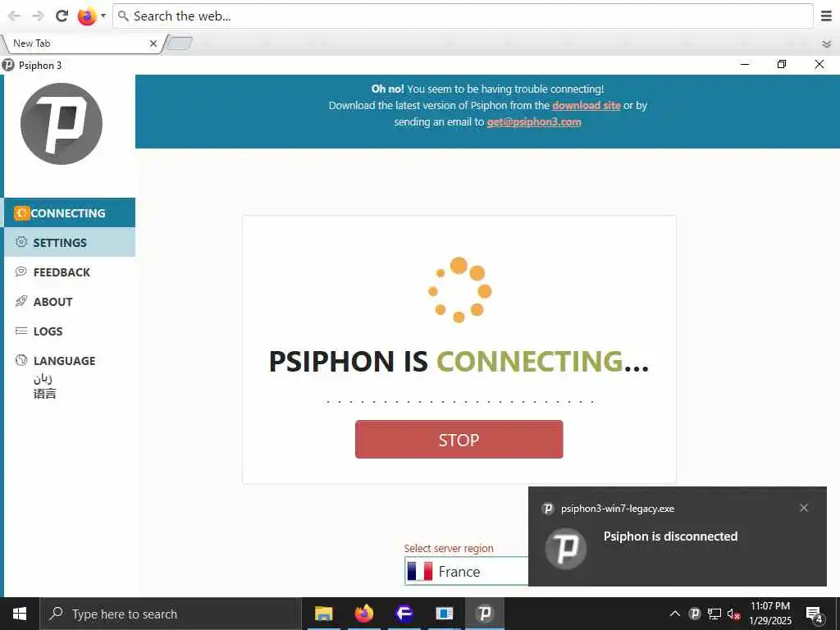Image resolution: width=840 pixels, height=630 pixels.
Task: Click the muted volume tray icon
Action: coord(733,614)
